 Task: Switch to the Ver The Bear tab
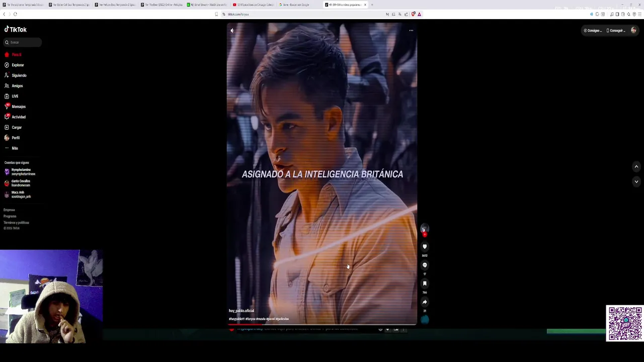click(x=162, y=5)
